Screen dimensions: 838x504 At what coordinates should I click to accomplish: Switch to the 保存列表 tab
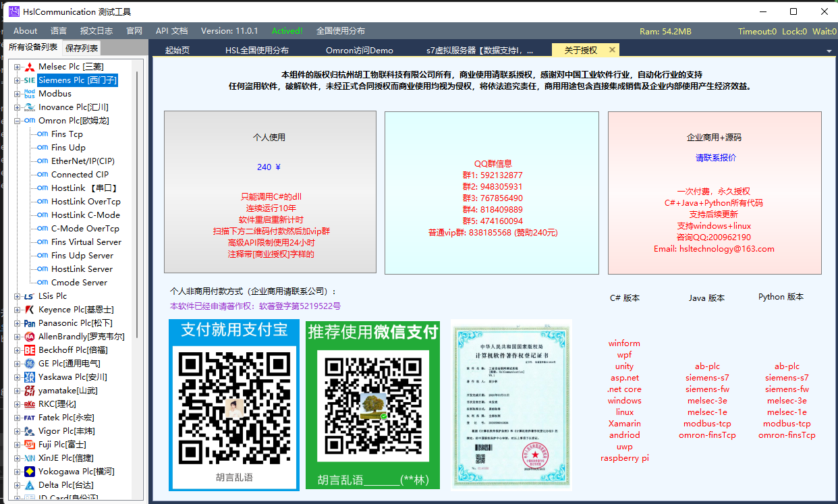pyautogui.click(x=82, y=48)
